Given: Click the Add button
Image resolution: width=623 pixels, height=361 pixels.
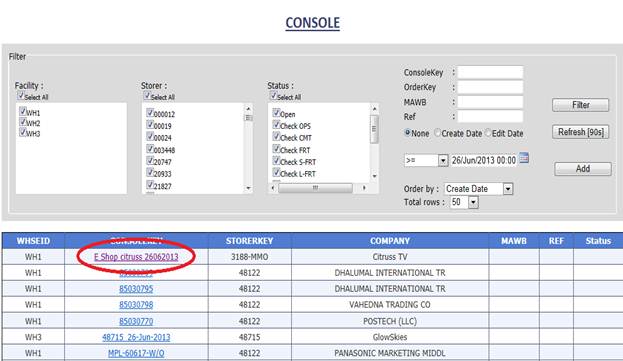Looking at the screenshot, I should [x=583, y=169].
